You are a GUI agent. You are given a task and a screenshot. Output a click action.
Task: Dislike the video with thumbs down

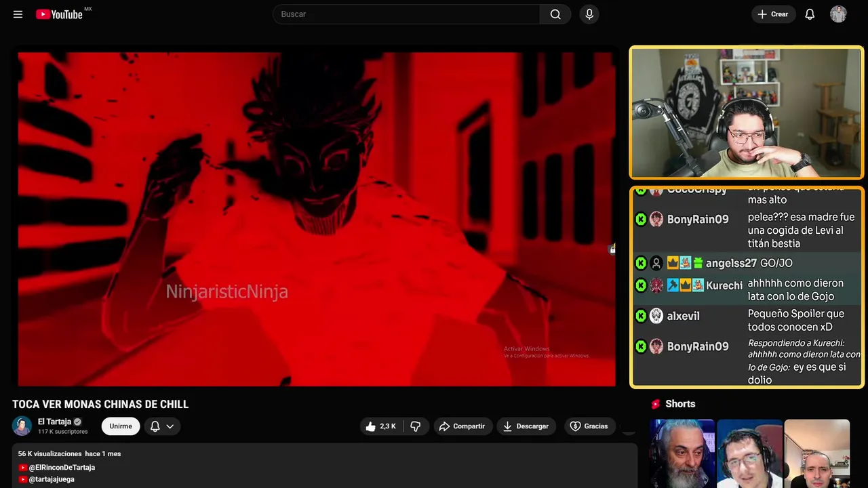click(x=416, y=426)
